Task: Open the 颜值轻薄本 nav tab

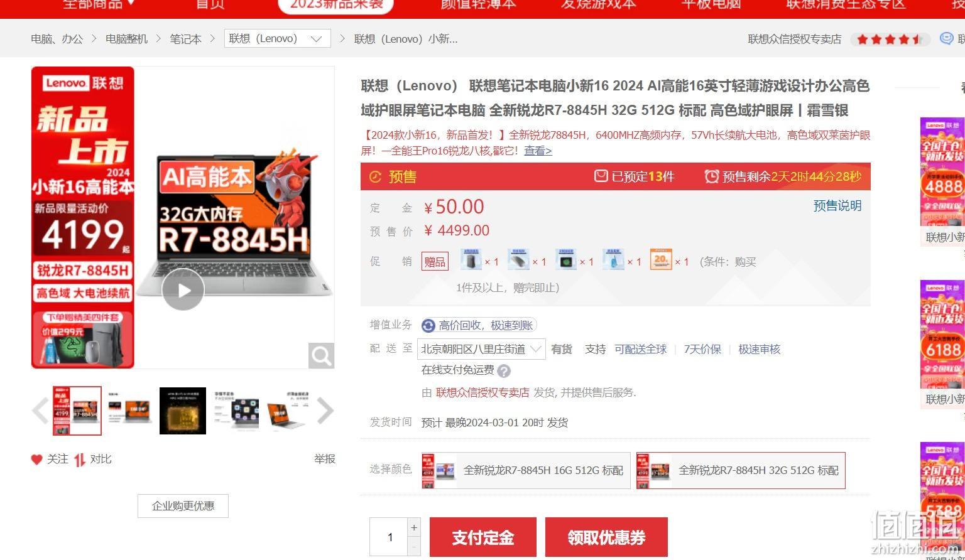Action: pos(478,4)
